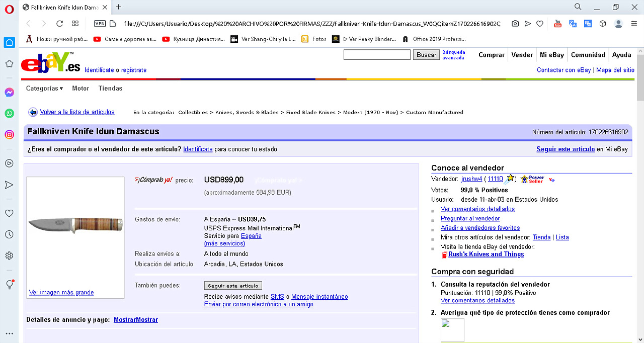Open sidebar three-dot setup menu
Viewport: 644px width, 343px height.
point(9,333)
